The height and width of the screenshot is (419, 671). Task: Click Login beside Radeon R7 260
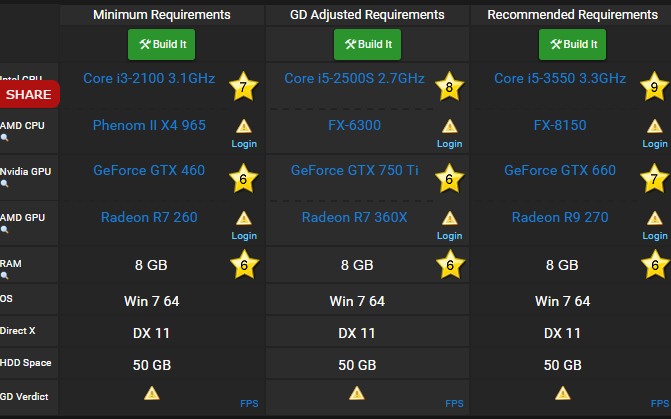click(244, 236)
